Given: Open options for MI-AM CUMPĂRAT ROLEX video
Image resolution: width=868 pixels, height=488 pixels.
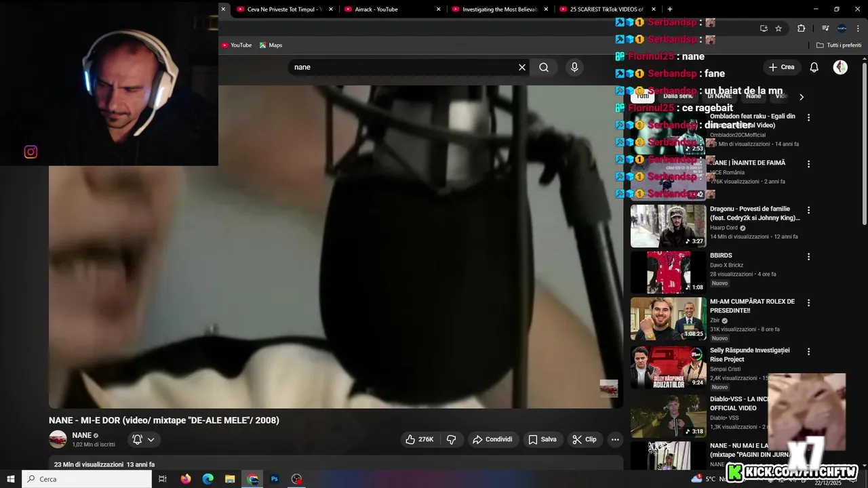Looking at the screenshot, I should coord(808,302).
